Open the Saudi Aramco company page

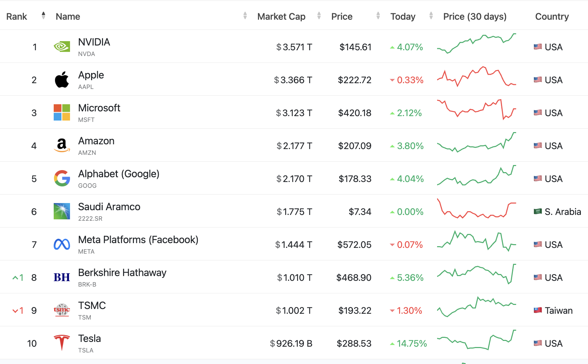pyautogui.click(x=109, y=207)
